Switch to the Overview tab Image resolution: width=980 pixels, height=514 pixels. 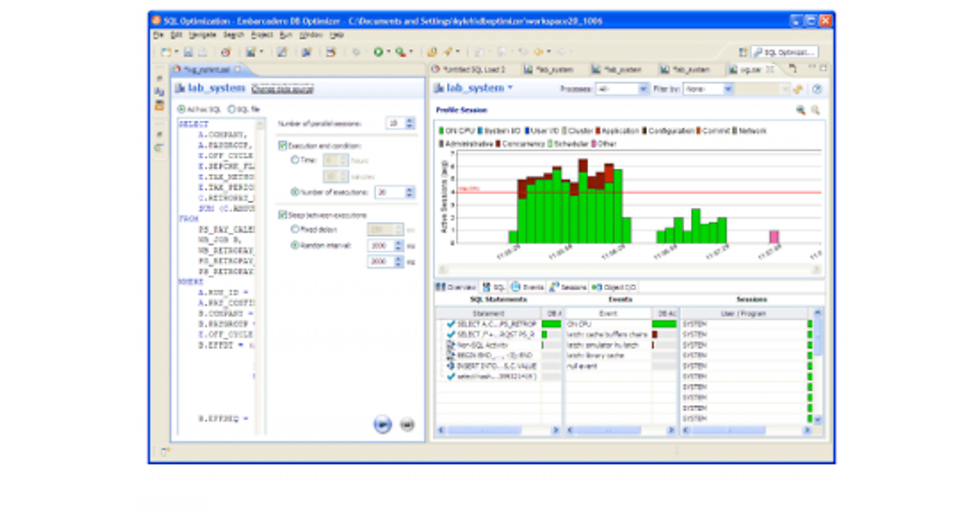click(456, 287)
